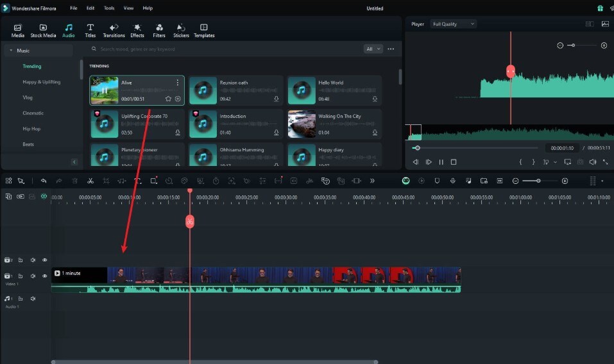The width and height of the screenshot is (614, 364).
Task: Collapse the audio category sidebar arrow
Action: coord(74,162)
